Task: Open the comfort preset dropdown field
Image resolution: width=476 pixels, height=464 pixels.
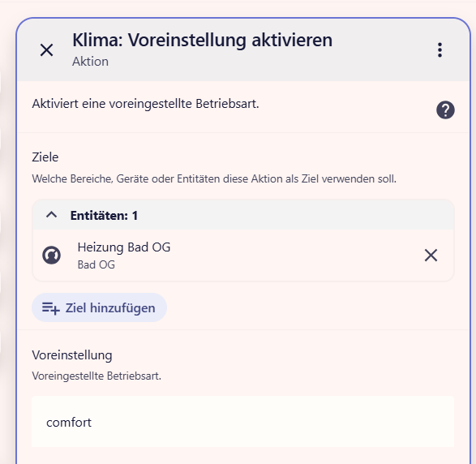Action: (242, 422)
